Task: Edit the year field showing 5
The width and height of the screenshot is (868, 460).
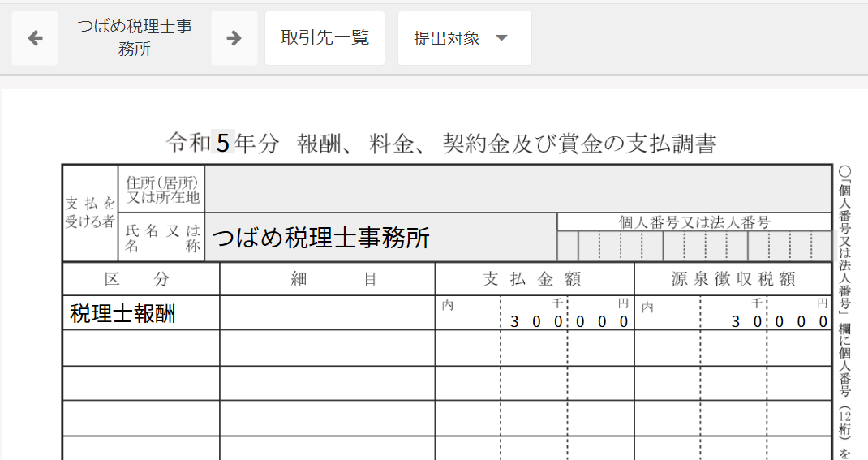Action: 222,143
